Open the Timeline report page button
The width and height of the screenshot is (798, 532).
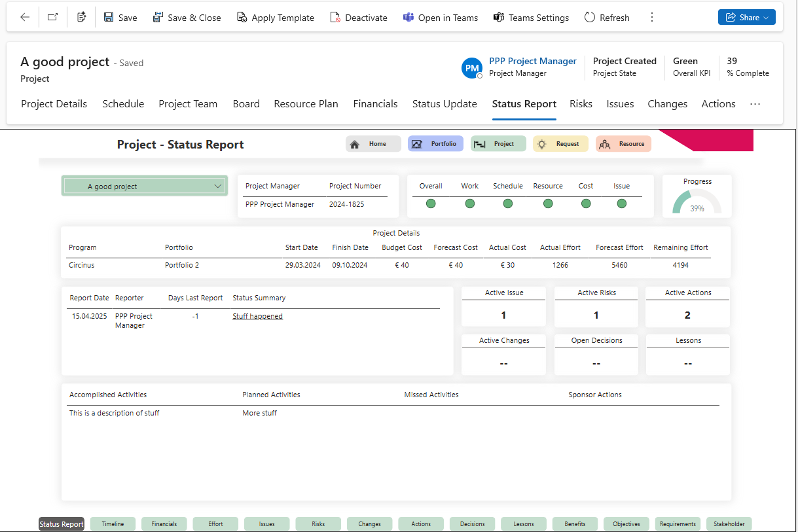113,524
